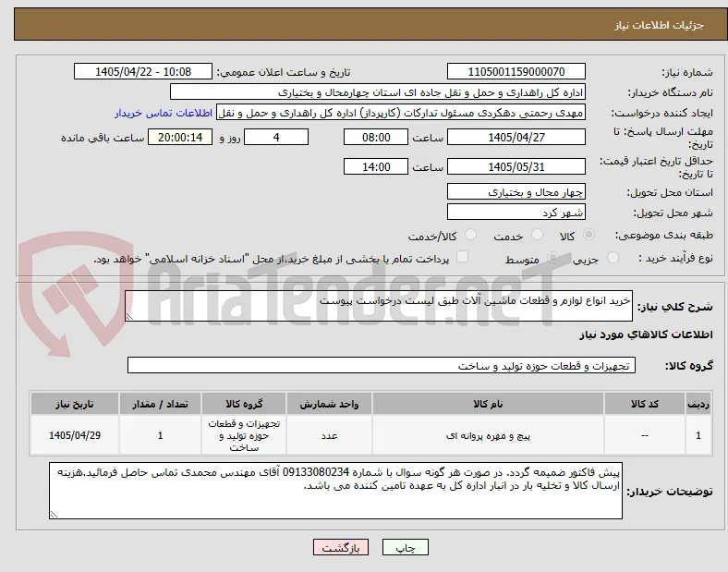This screenshot has height=572, width=728.
Task: Click the delivery province field چهار محال و بختیاری
Action: pyautogui.click(x=516, y=192)
